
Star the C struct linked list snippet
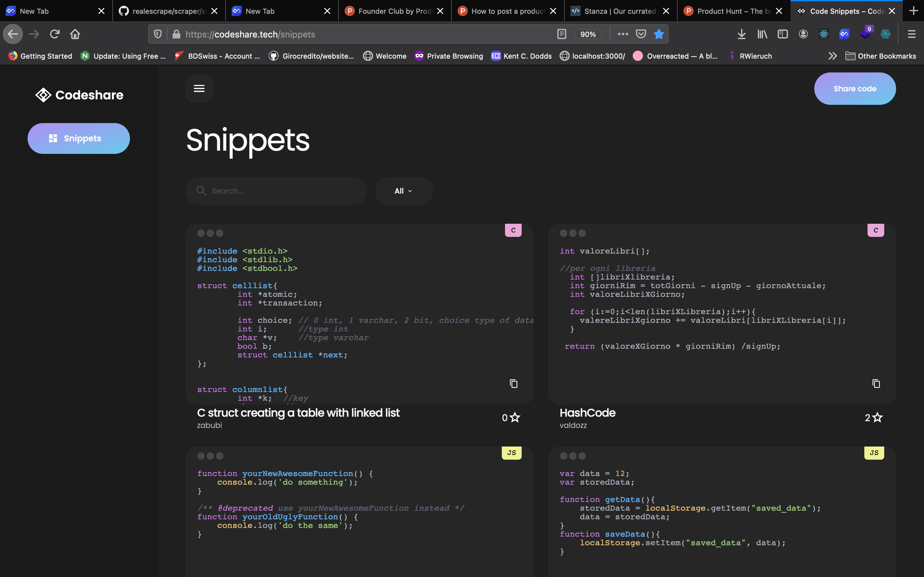(515, 417)
